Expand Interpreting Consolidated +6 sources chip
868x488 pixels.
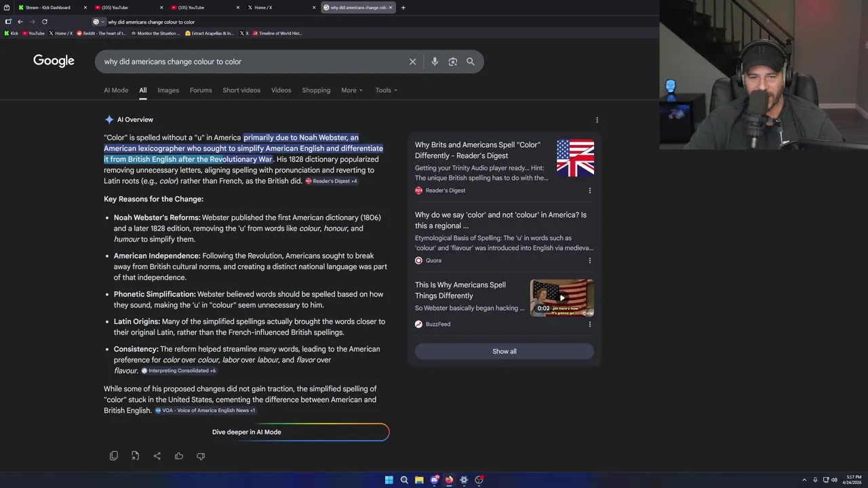(178, 371)
